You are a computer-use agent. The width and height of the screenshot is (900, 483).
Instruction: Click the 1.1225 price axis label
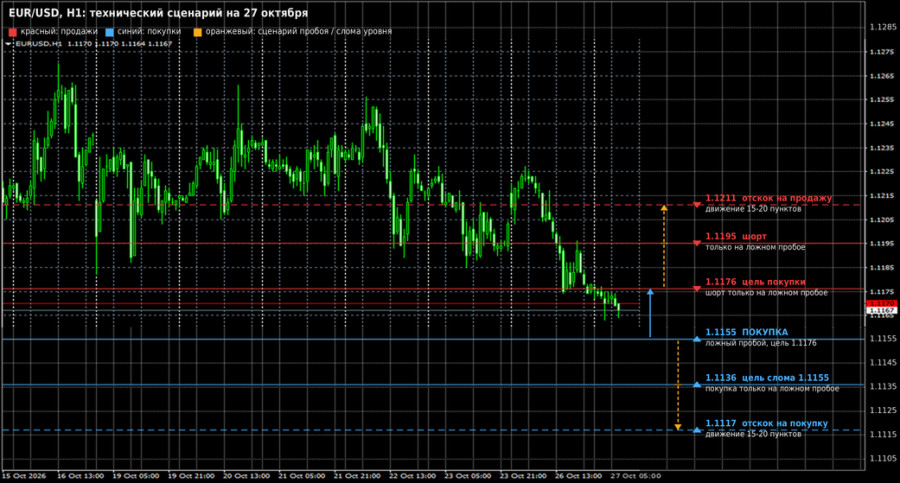[882, 171]
